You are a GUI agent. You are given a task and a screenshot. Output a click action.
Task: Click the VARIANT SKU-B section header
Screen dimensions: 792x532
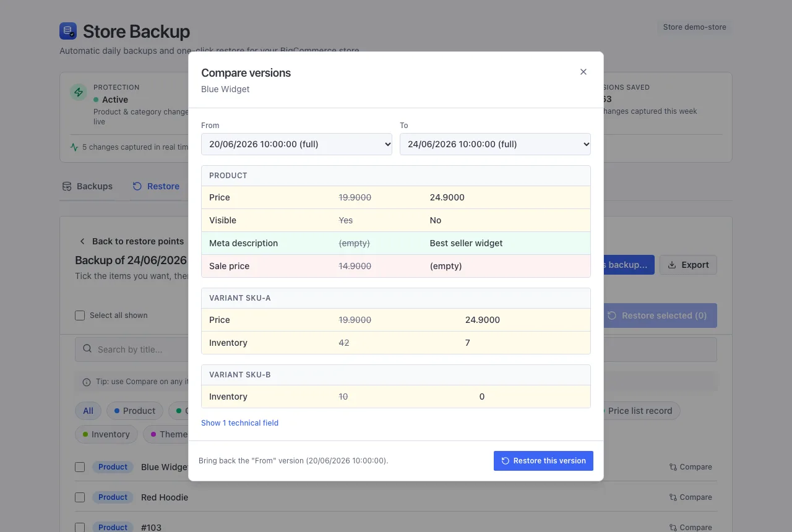tap(396, 375)
